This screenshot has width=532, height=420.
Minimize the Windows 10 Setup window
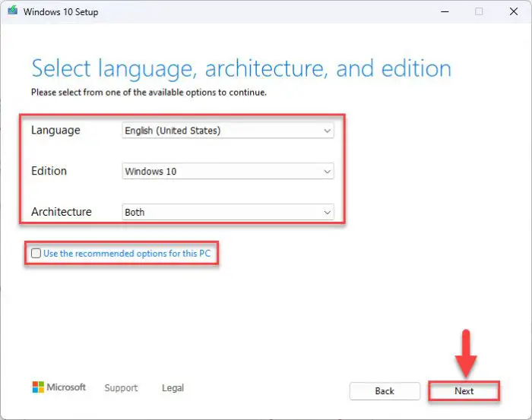(x=445, y=11)
